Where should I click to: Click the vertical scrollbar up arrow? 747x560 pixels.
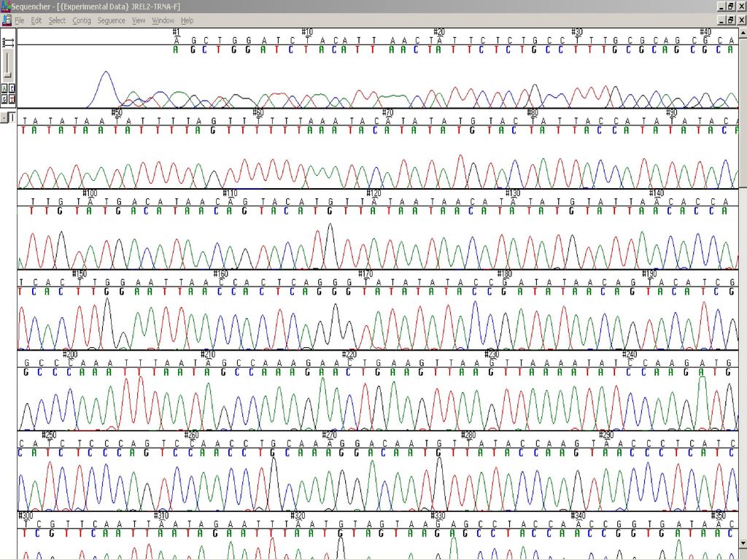pyautogui.click(x=743, y=33)
